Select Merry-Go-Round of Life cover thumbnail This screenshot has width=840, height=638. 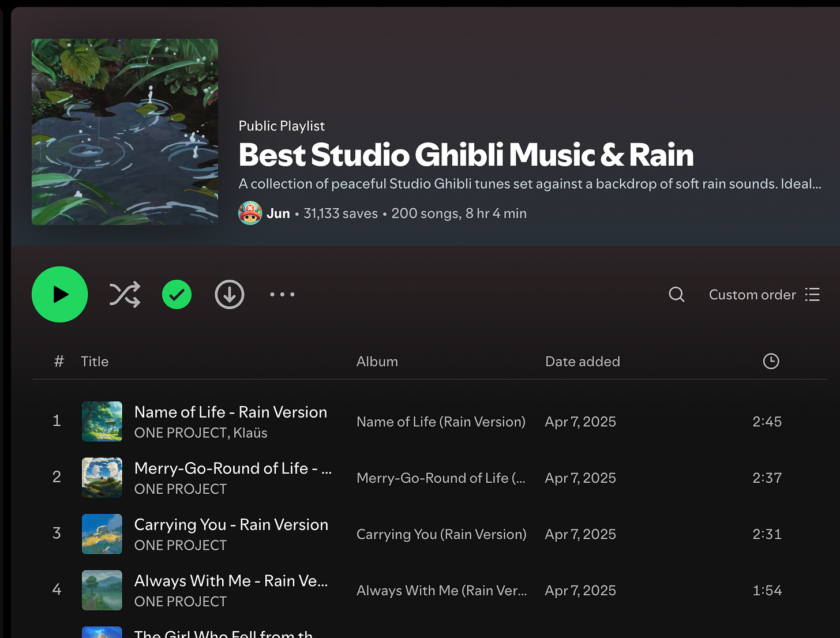102,478
